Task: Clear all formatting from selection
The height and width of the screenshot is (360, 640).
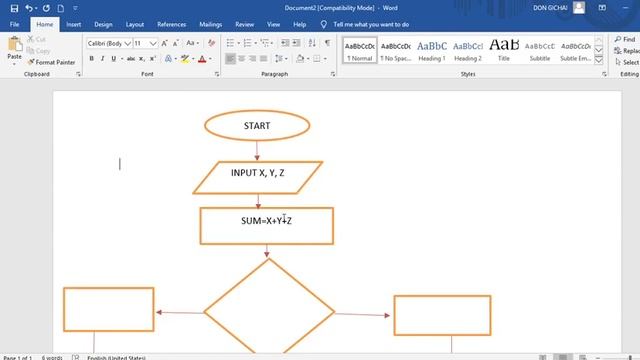Action: click(211, 43)
